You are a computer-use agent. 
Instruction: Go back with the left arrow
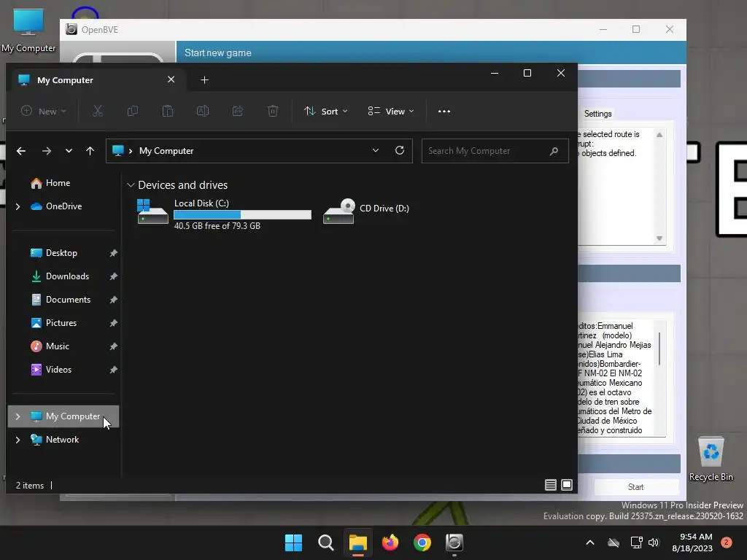(x=21, y=151)
